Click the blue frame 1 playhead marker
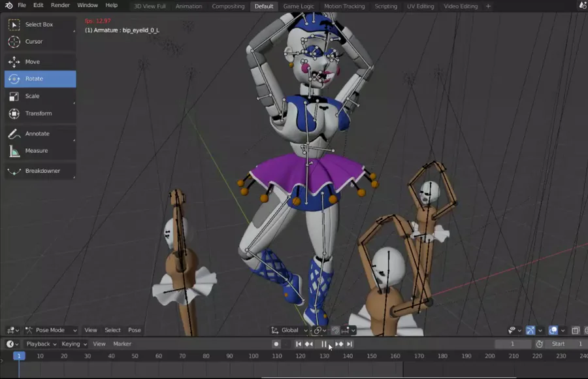The image size is (588, 379). pyautogui.click(x=19, y=355)
